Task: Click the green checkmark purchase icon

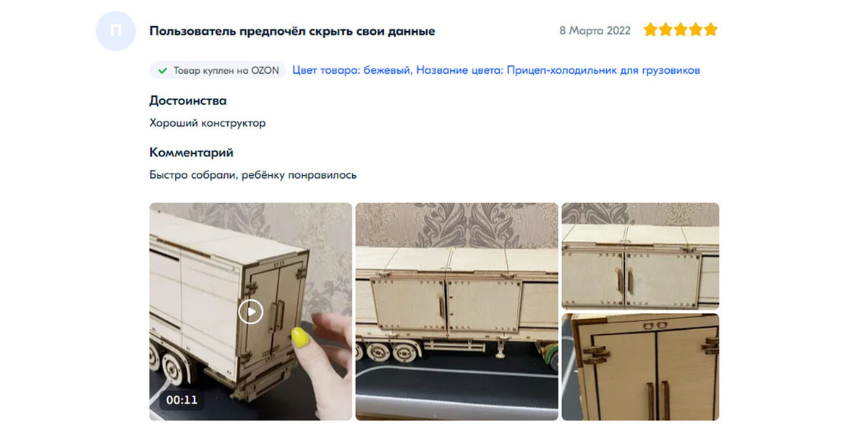Action: 163,71
